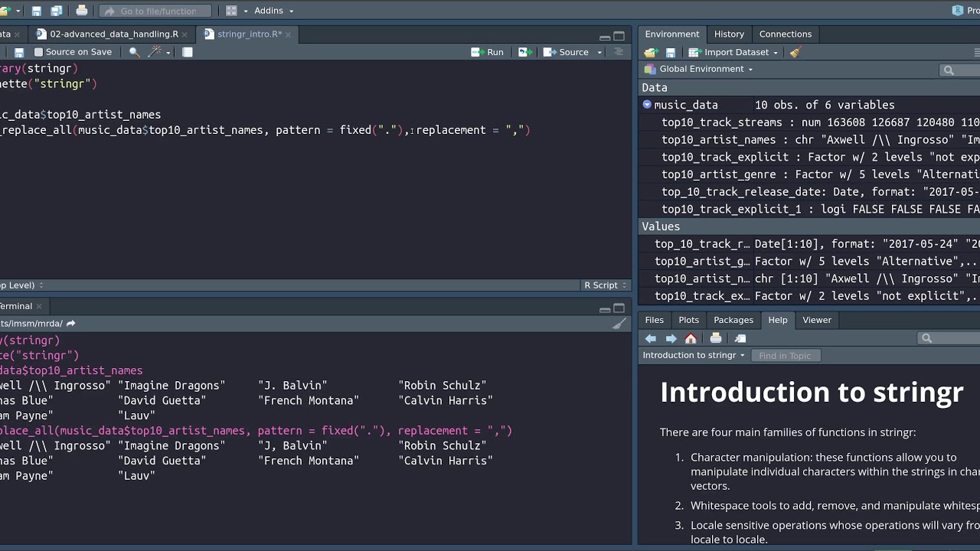Expand the Source button options arrow
980x551 pixels.
[x=599, y=52]
